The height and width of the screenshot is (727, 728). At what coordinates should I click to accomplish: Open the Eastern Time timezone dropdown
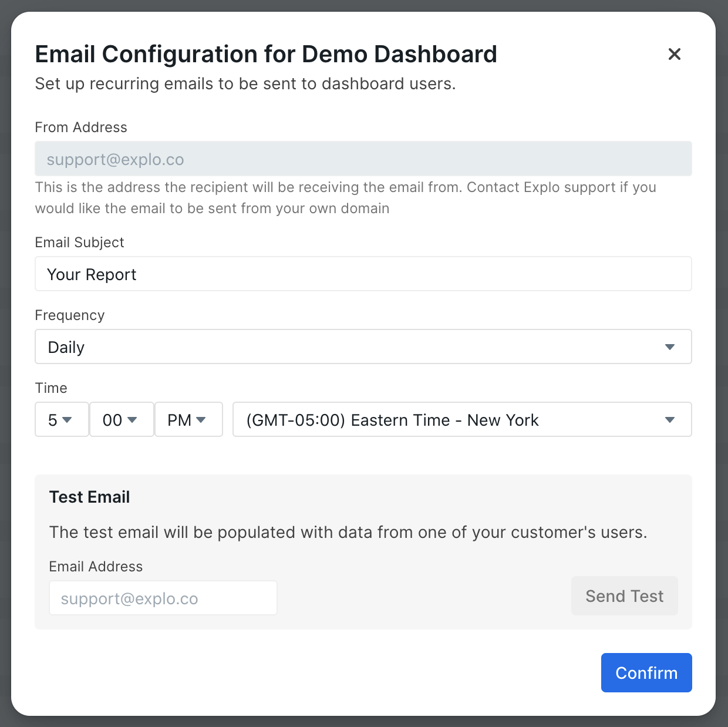coord(461,420)
